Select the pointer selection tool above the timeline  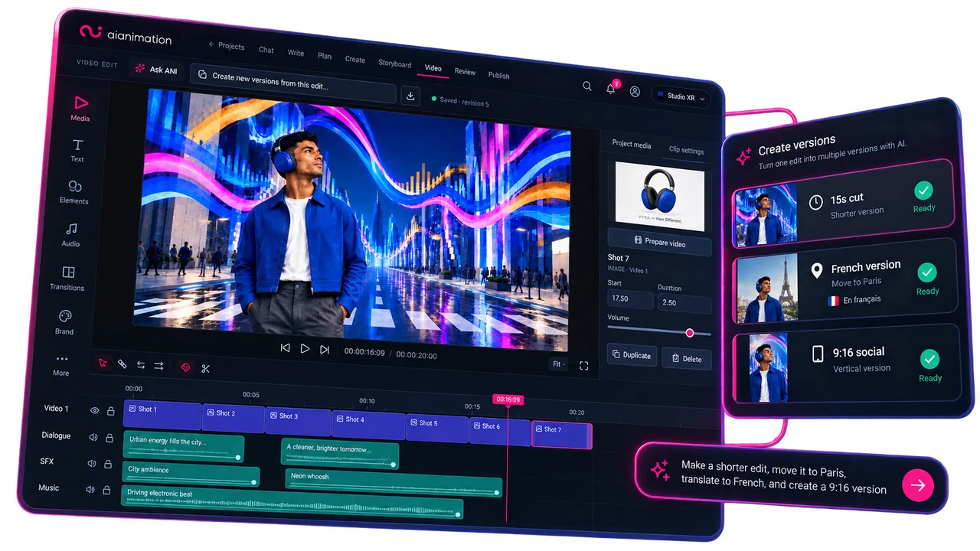pyautogui.click(x=103, y=363)
